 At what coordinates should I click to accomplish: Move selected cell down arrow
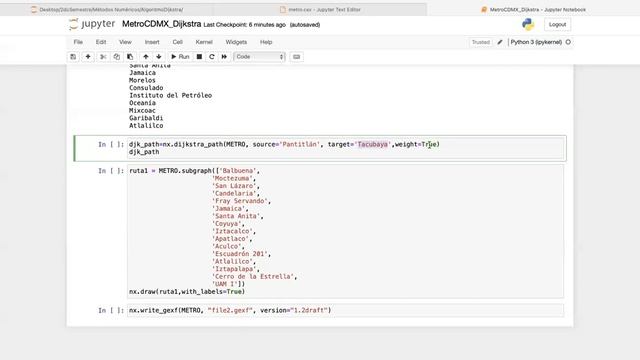159,57
